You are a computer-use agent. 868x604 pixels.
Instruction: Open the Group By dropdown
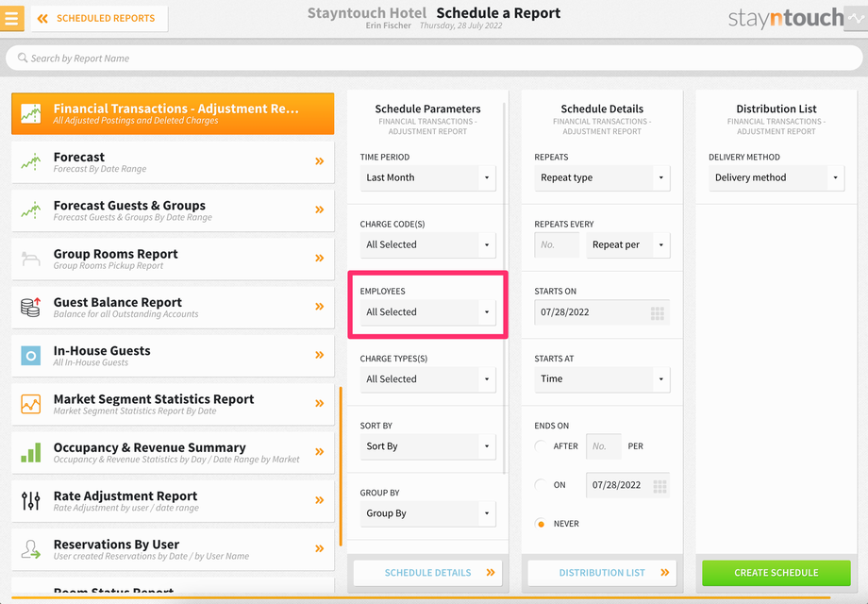428,513
